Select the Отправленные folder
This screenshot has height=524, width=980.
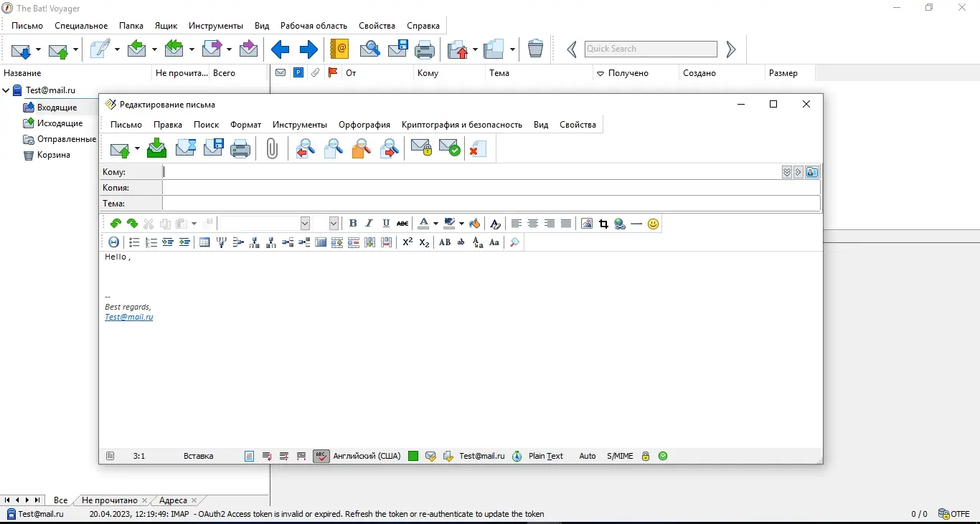pyautogui.click(x=67, y=139)
